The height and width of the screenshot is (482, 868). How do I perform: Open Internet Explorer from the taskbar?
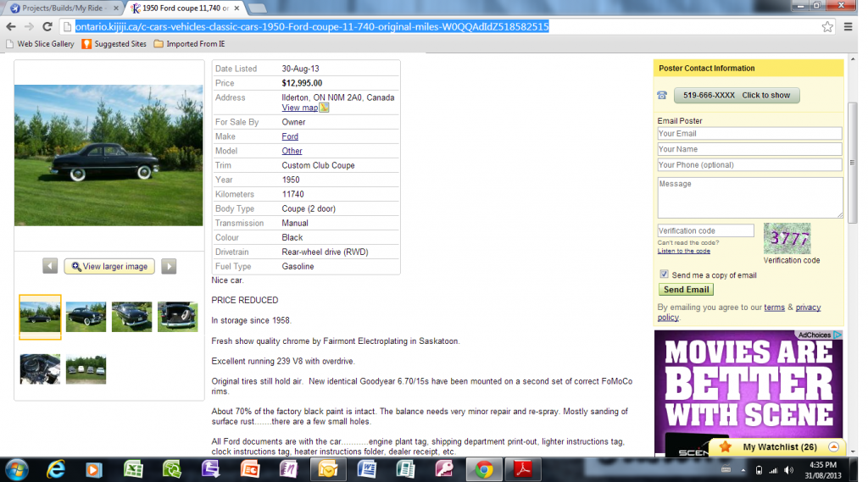pos(56,469)
